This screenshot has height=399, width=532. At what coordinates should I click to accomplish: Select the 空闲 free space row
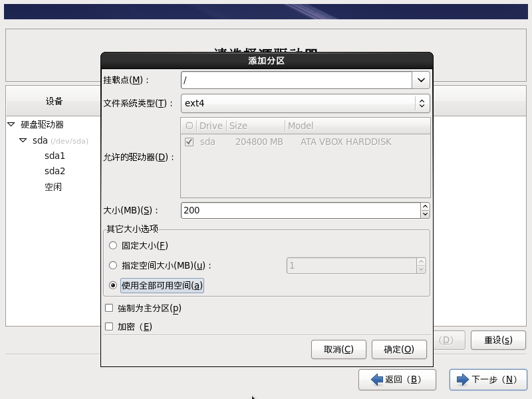(53, 187)
